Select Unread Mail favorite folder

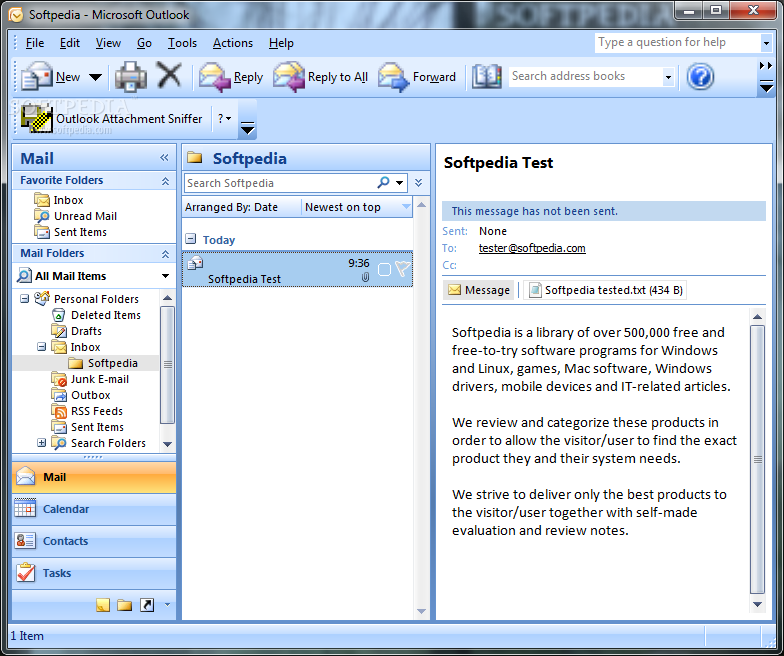[x=75, y=216]
